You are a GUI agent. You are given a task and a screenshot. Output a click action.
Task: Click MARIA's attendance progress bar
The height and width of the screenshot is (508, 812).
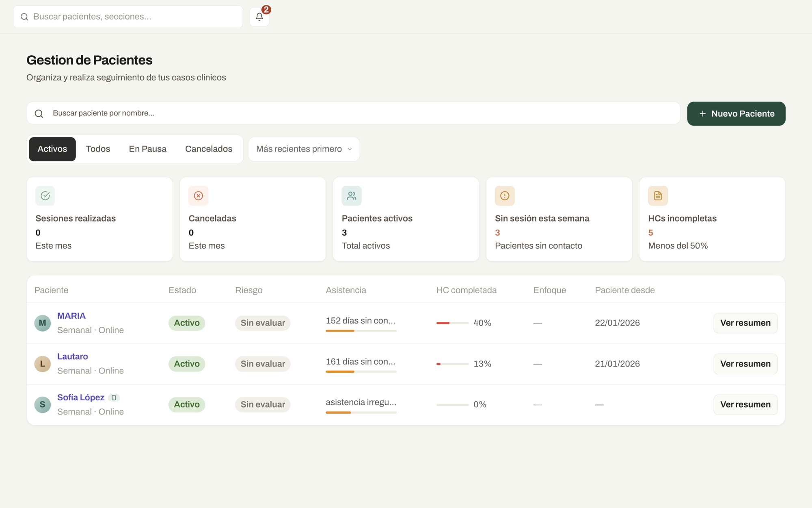tap(361, 331)
